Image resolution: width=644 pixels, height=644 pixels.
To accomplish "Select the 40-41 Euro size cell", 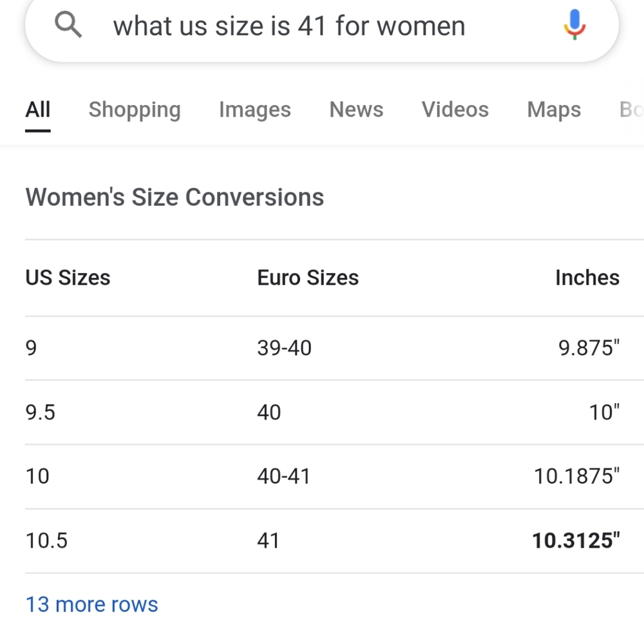I will (x=284, y=477).
